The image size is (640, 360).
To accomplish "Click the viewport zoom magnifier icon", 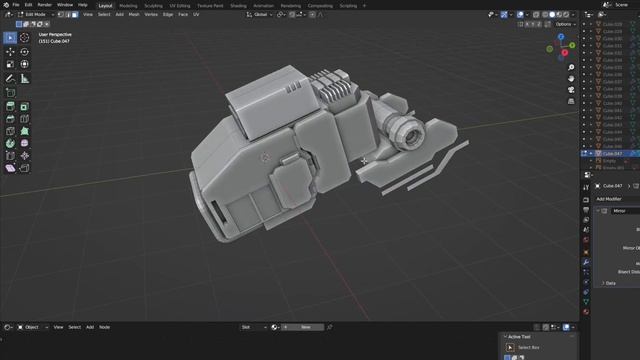I will 571,67.
